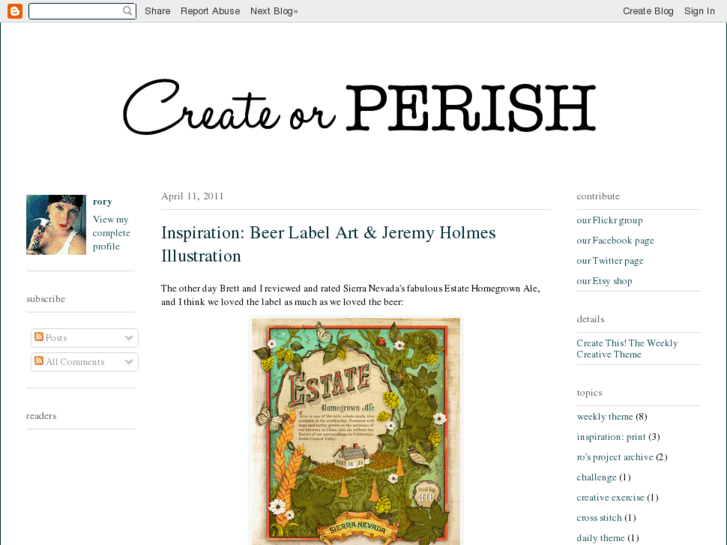
Task: Visit our Twitter page link
Action: click(610, 261)
